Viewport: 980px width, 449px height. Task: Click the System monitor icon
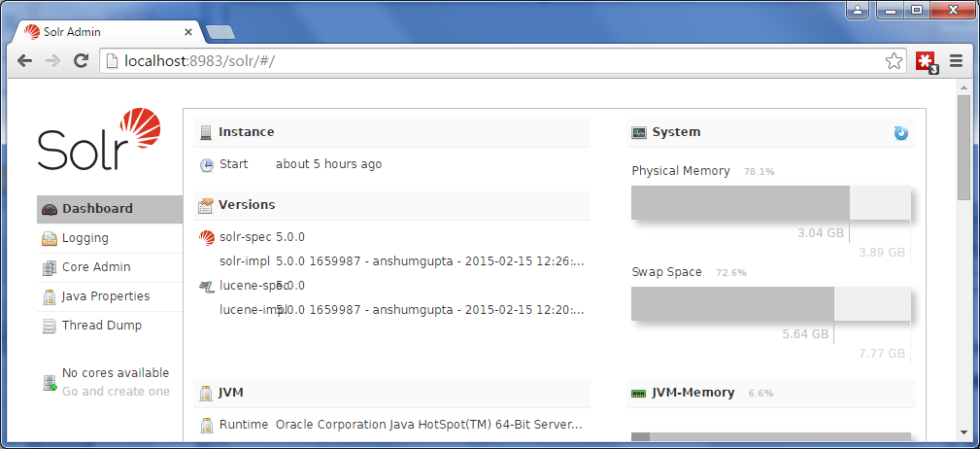pyautogui.click(x=639, y=132)
